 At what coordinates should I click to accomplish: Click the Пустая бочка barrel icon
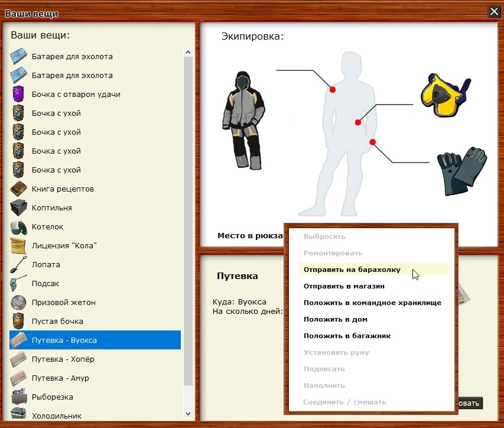(x=18, y=321)
